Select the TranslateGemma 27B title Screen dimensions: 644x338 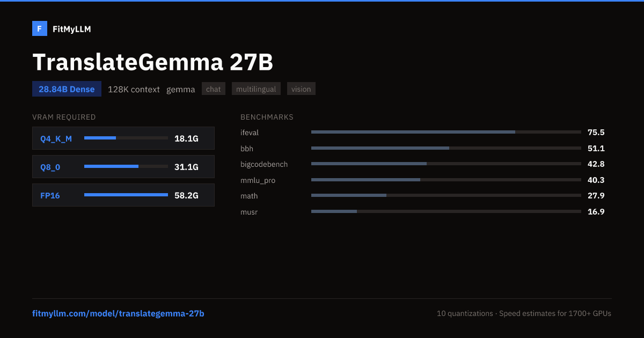tap(153, 62)
